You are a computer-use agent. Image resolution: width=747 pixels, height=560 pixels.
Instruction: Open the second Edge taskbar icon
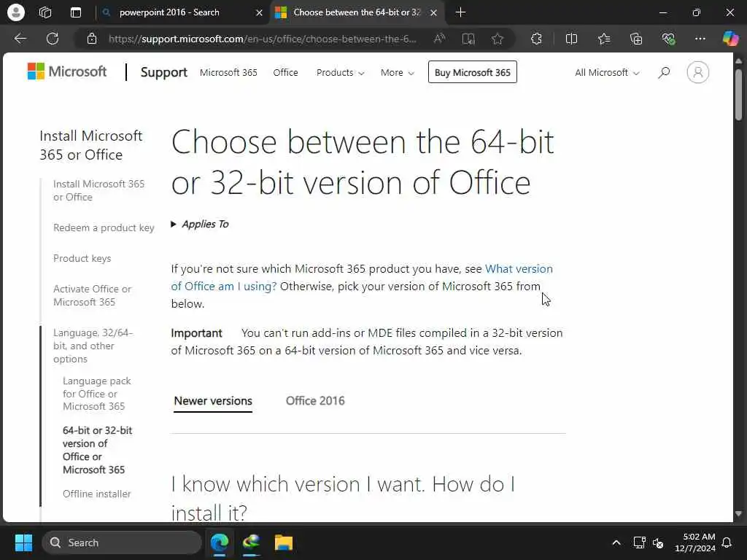tap(252, 542)
